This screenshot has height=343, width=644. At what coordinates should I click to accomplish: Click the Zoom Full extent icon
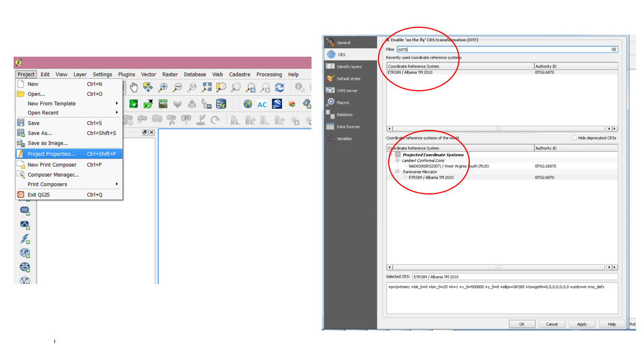click(207, 87)
